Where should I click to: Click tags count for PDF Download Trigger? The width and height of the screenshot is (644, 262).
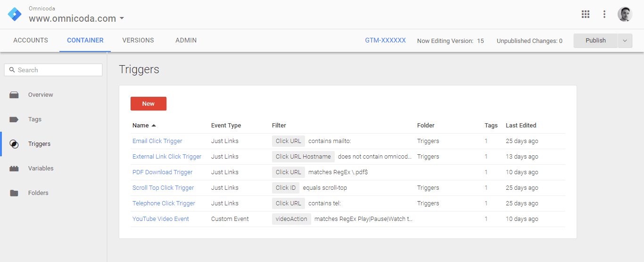point(486,172)
